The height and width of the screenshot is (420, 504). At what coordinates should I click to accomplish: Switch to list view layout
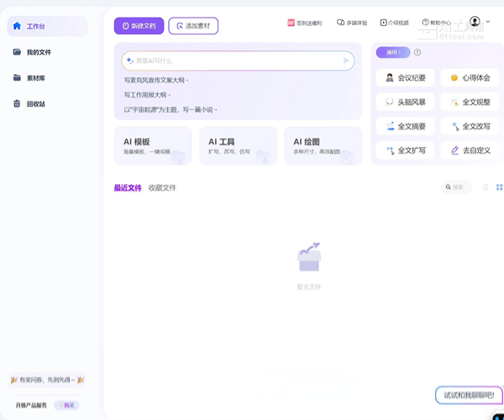pos(486,187)
